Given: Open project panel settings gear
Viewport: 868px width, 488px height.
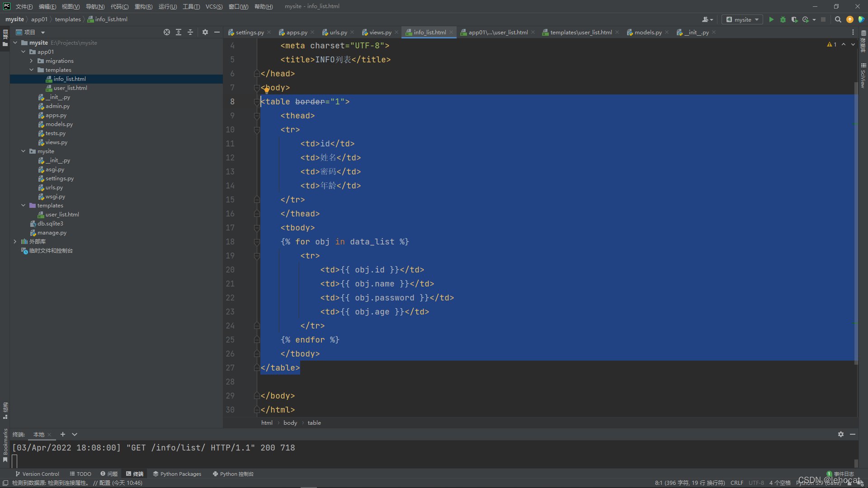Looking at the screenshot, I should click(x=205, y=32).
